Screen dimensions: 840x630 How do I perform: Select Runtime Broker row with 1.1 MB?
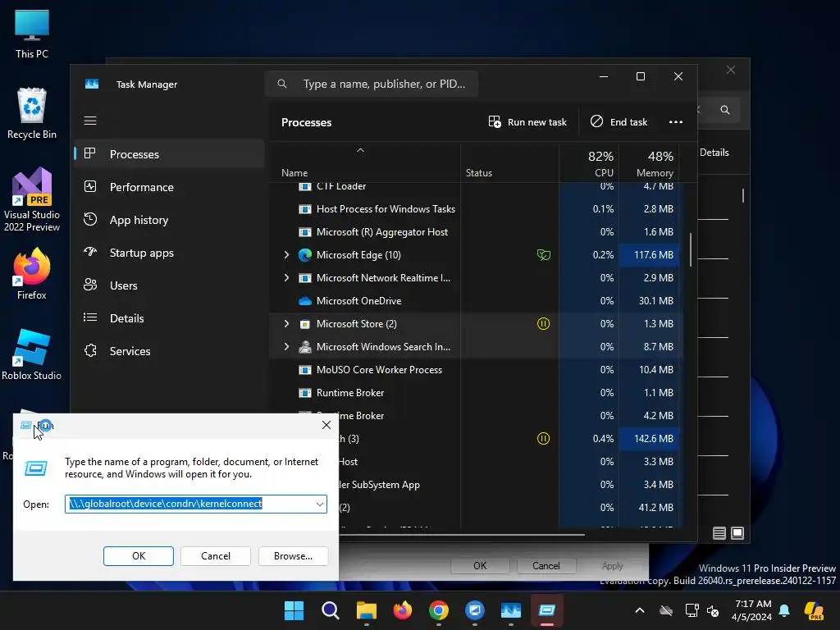pyautogui.click(x=477, y=393)
